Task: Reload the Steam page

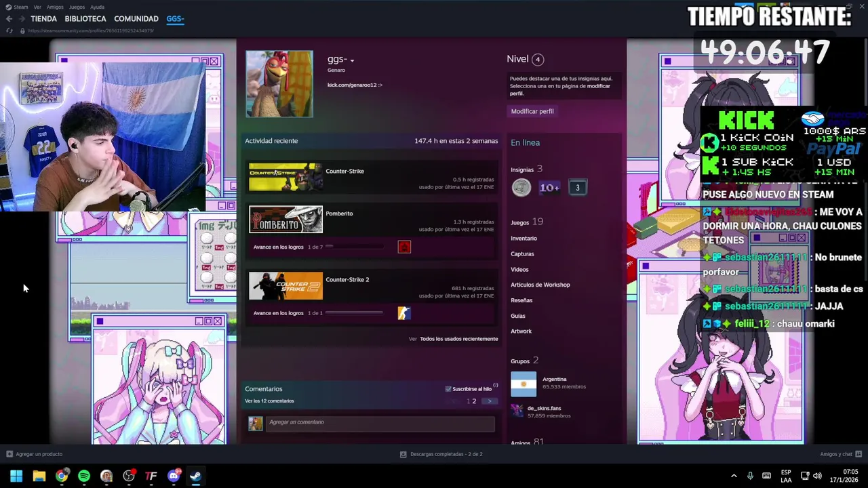Action: click(x=9, y=30)
